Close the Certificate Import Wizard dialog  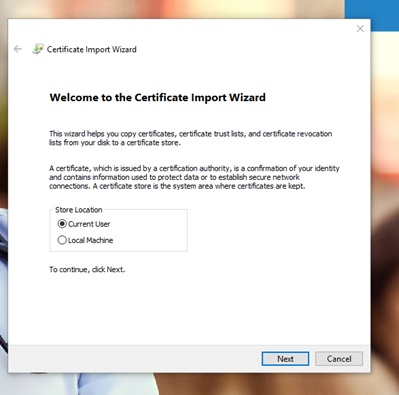360,29
